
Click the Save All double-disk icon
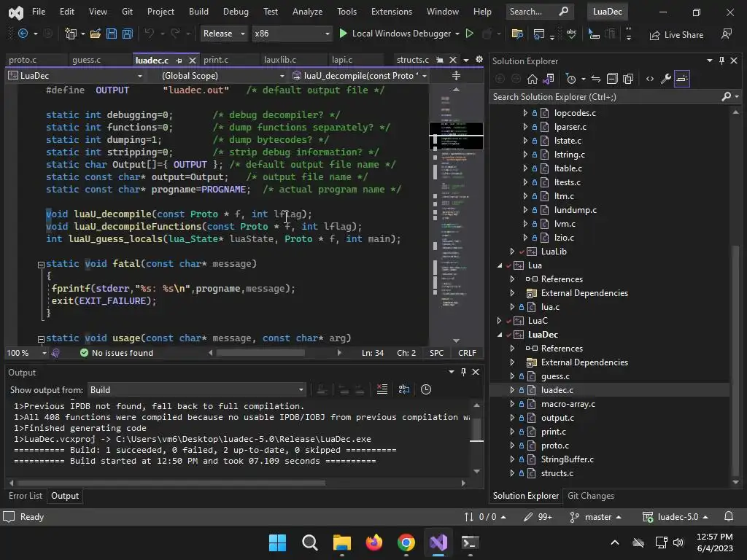(x=127, y=34)
